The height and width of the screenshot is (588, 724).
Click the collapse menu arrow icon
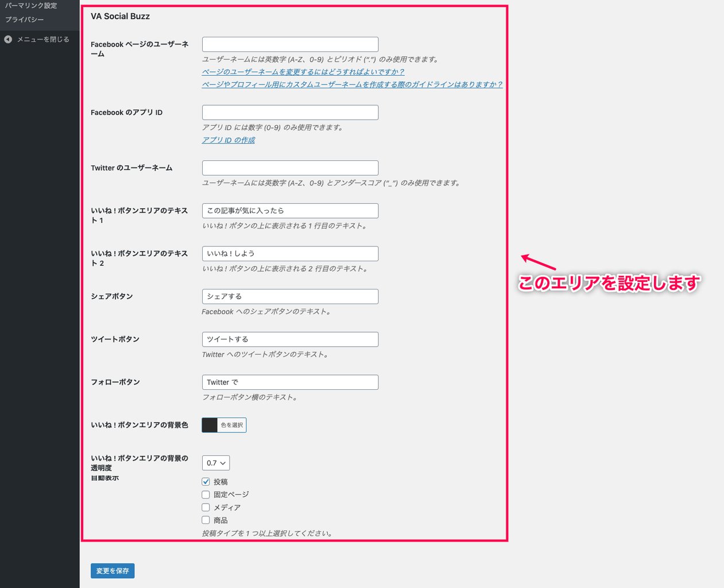click(8, 39)
